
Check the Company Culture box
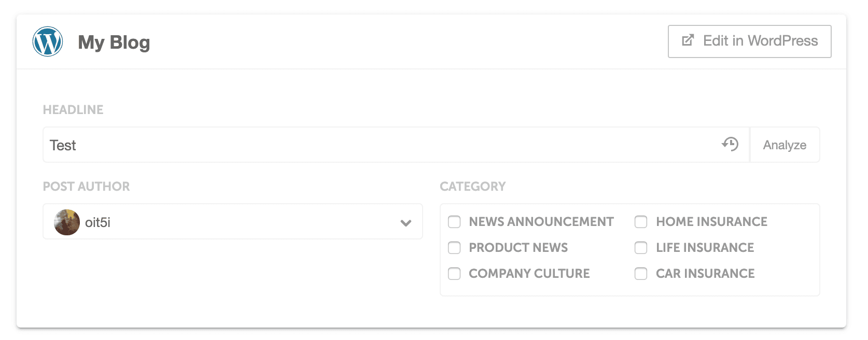click(x=454, y=274)
